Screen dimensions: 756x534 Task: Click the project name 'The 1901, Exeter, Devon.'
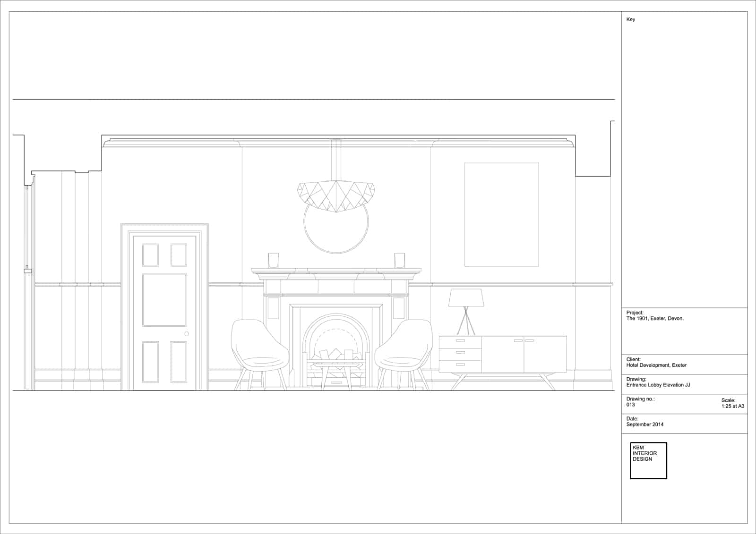(x=655, y=318)
